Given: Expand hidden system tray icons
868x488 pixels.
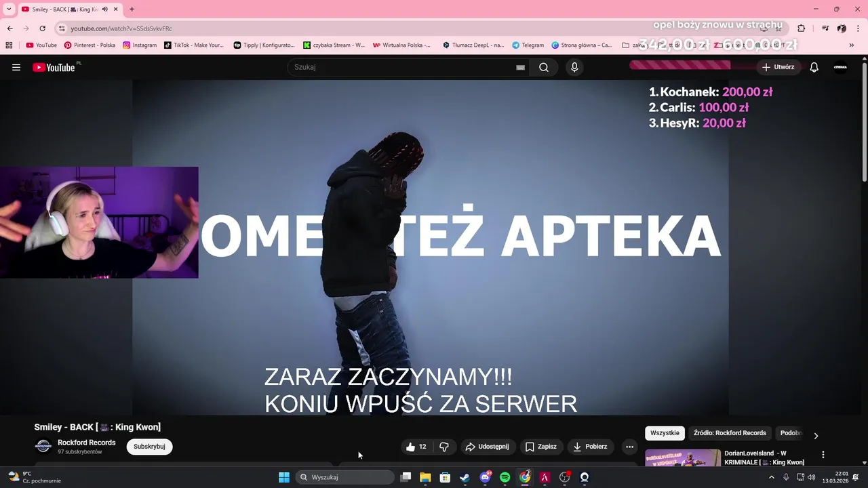Looking at the screenshot, I should coord(771,477).
